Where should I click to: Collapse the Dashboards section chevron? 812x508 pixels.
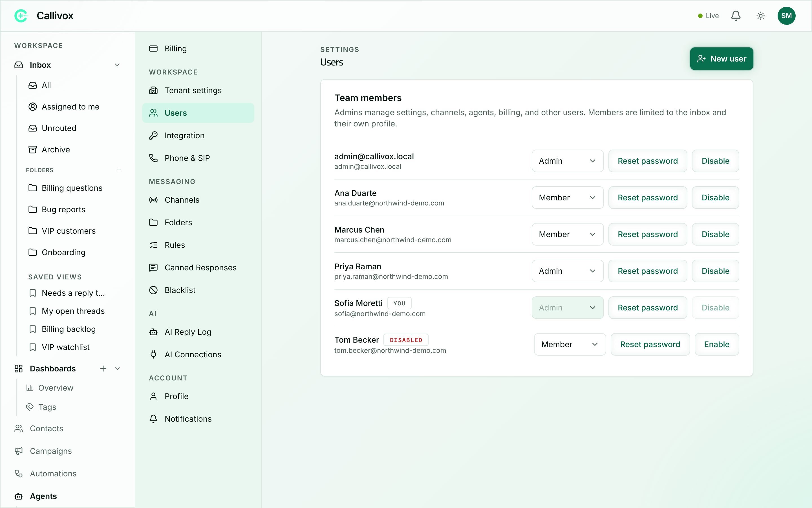(x=118, y=369)
